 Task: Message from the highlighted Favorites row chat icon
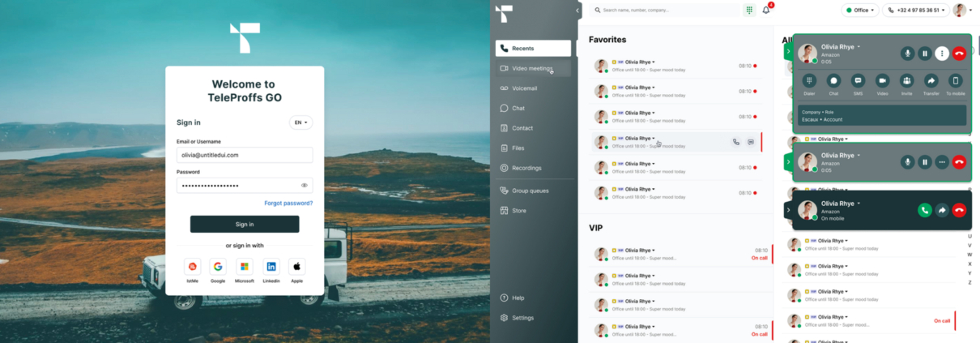coord(751,142)
